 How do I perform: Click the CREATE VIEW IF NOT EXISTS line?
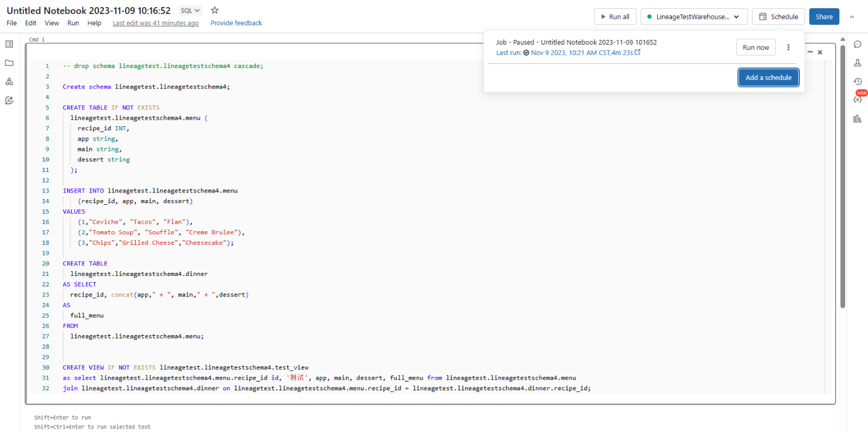coord(186,367)
